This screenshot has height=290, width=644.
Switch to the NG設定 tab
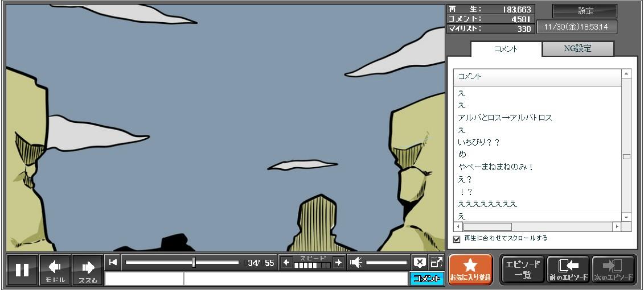(x=577, y=49)
